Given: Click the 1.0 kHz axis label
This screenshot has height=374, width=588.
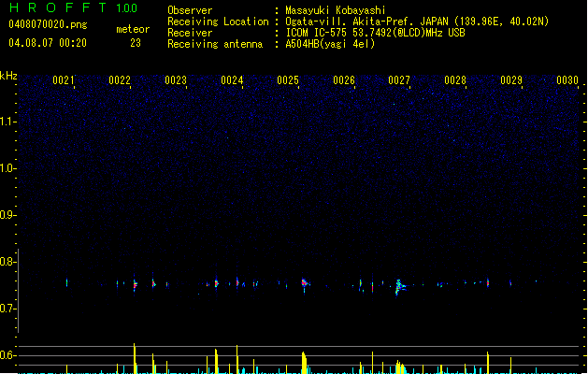Looking at the screenshot, I should tap(7, 168).
